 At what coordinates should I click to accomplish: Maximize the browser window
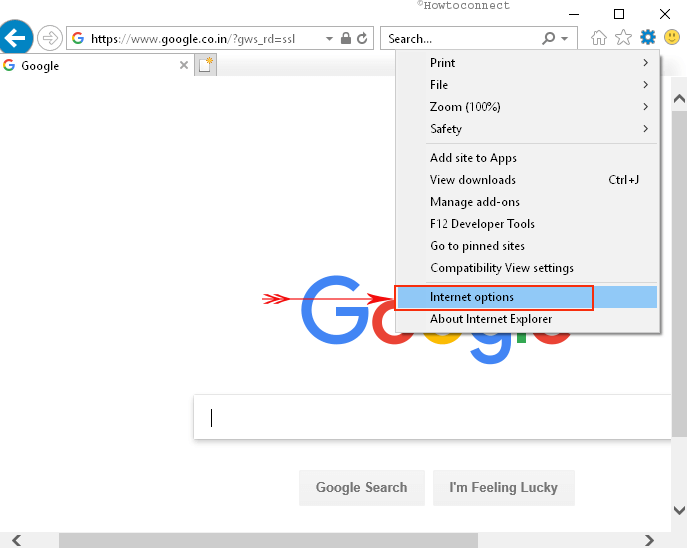point(619,14)
